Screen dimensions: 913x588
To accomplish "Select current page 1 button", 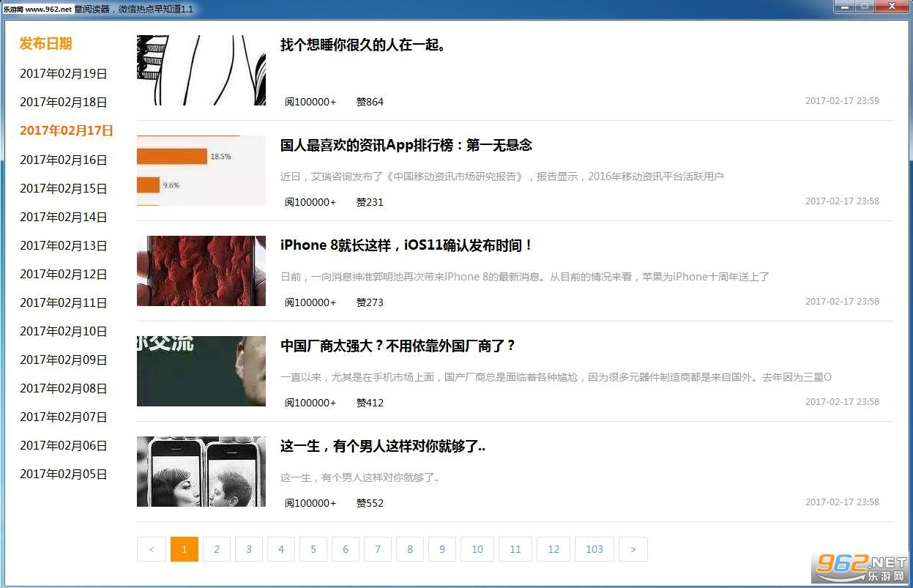I will [185, 549].
